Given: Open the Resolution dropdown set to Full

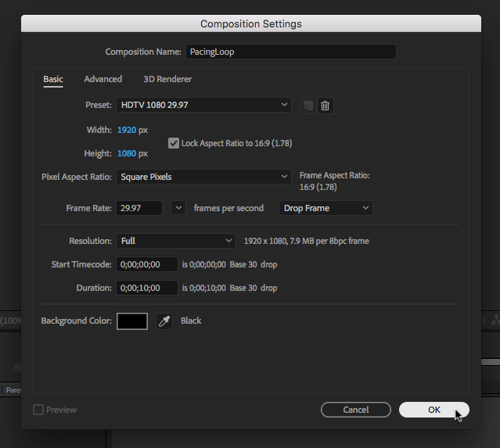Looking at the screenshot, I should tap(176, 241).
